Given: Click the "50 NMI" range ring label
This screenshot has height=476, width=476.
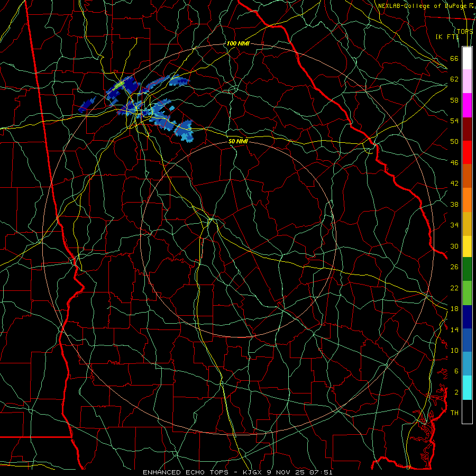Looking at the screenshot, I should click(x=238, y=141).
